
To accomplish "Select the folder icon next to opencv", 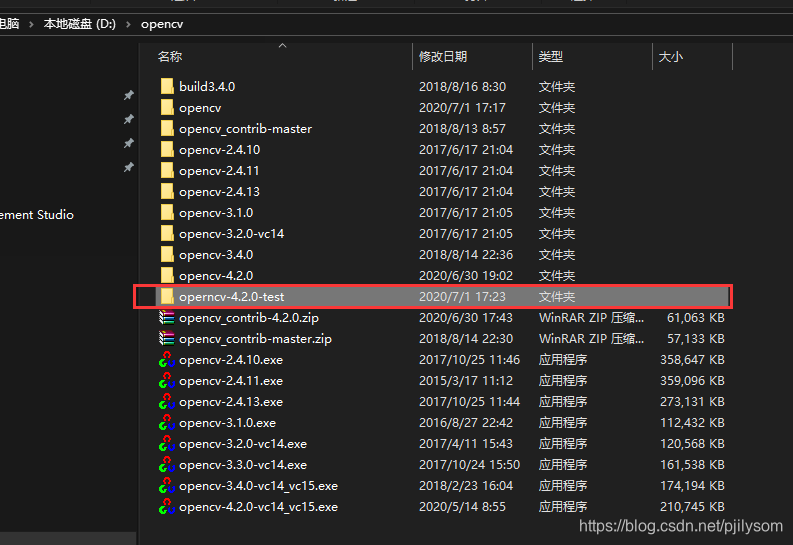I will tap(167, 108).
